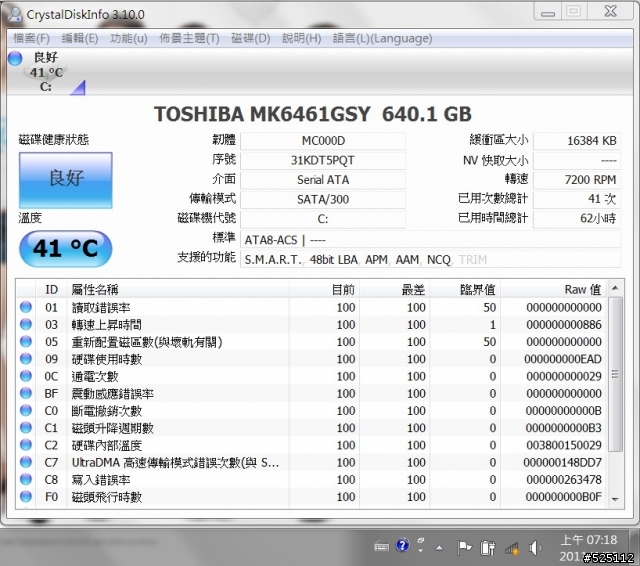Click status circle for ID C8 row
The height and width of the screenshot is (566, 640).
(26, 479)
